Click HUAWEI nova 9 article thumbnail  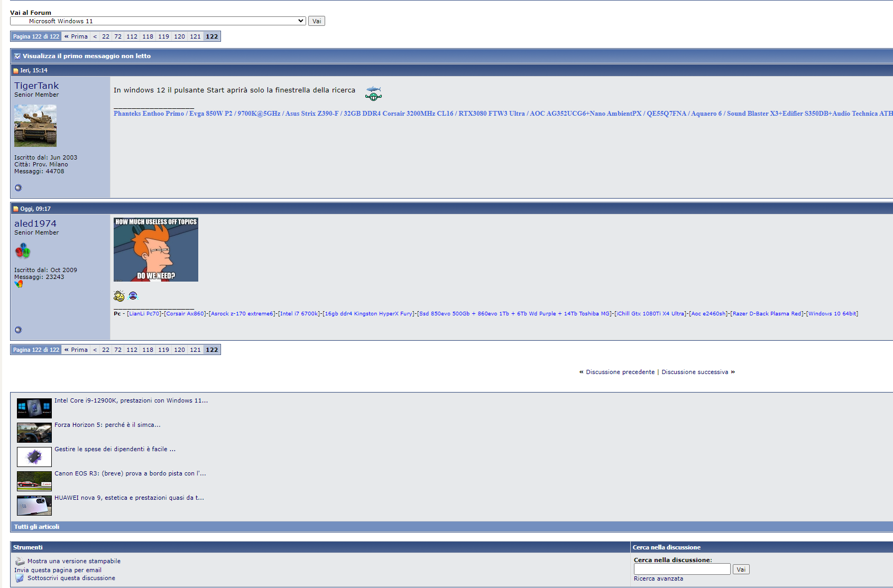coord(34,506)
